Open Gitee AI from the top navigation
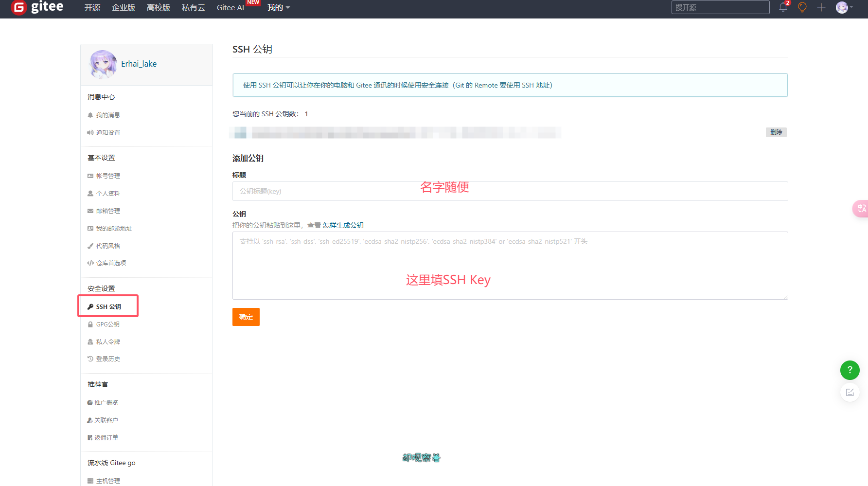This screenshot has width=868, height=486. (x=230, y=7)
